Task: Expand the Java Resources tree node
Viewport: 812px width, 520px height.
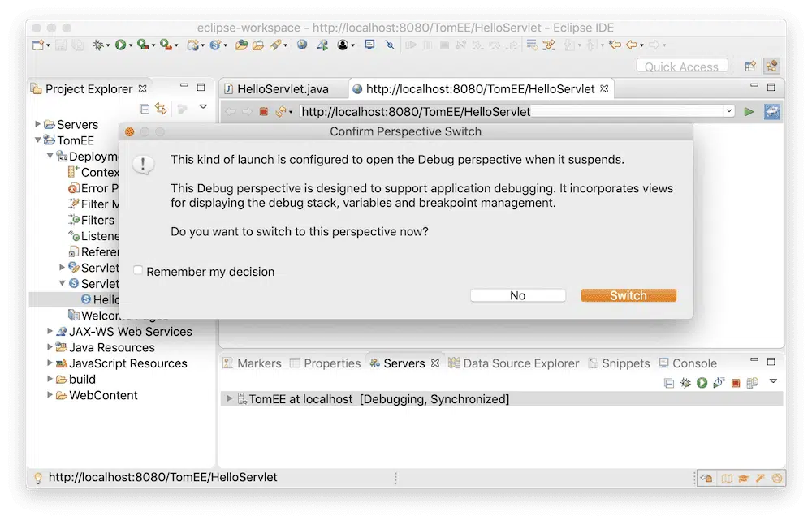Action: [x=50, y=347]
